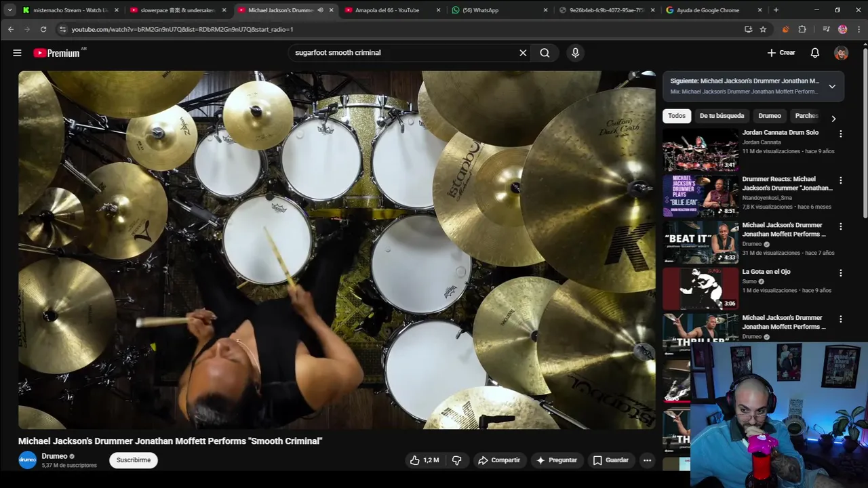
Task: Go to YouTube Premium home logo
Action: [57, 53]
